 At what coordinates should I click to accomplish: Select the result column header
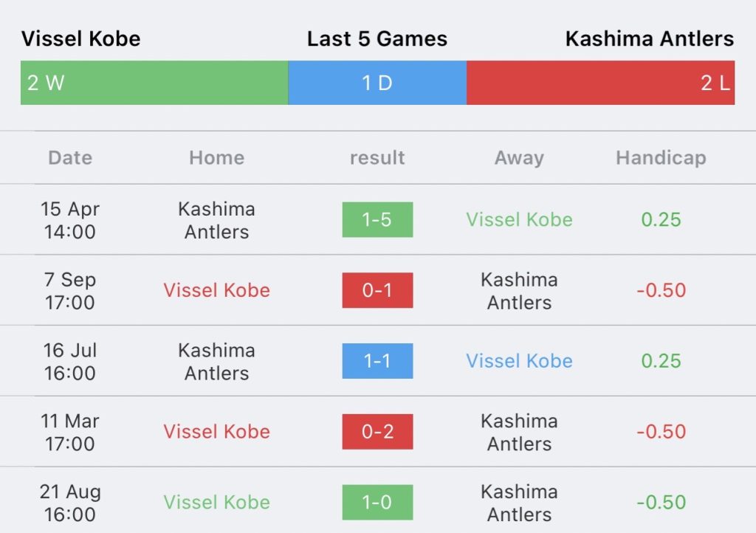point(377,157)
